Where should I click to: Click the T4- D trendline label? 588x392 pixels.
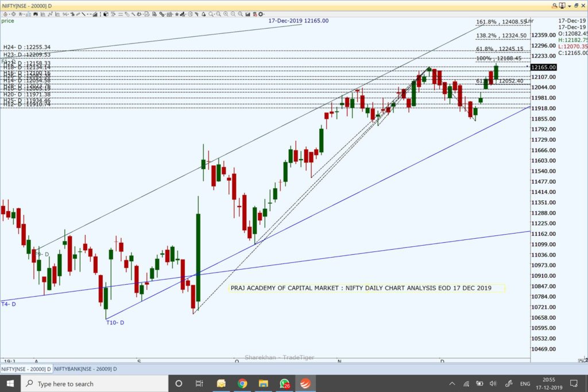9,304
